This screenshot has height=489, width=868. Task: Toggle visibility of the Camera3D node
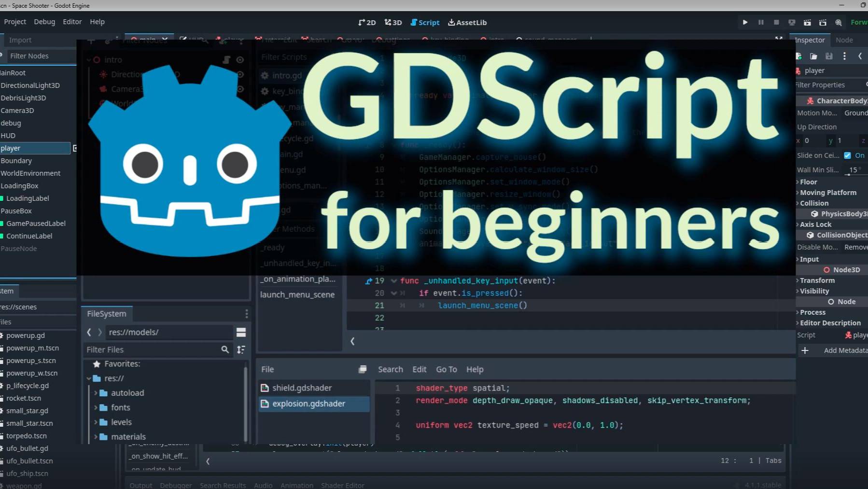click(x=240, y=89)
